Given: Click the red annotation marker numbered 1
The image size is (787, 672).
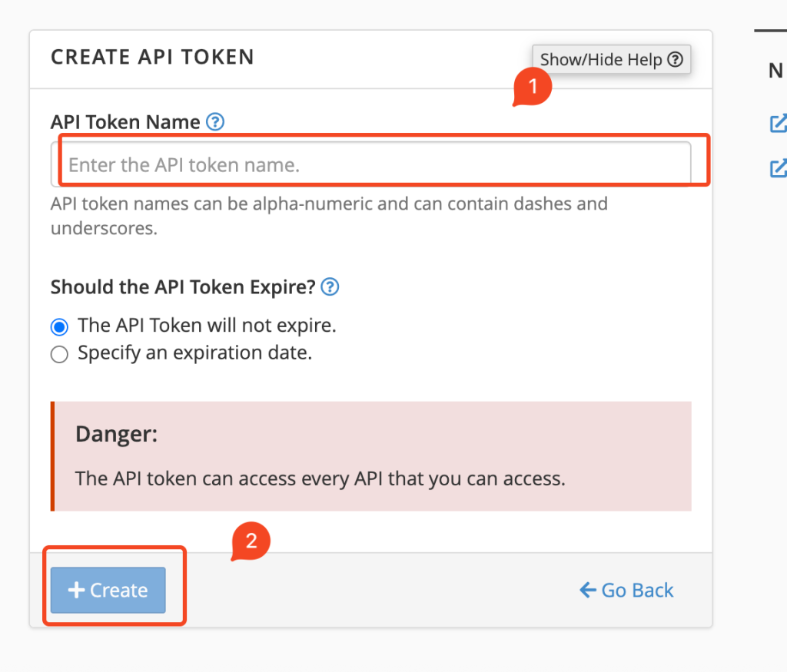Looking at the screenshot, I should [533, 87].
